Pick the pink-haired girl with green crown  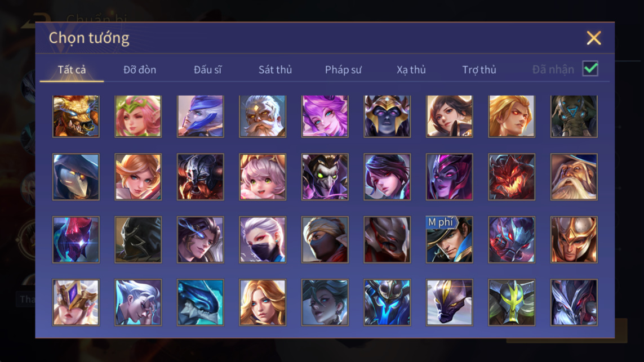(x=138, y=116)
